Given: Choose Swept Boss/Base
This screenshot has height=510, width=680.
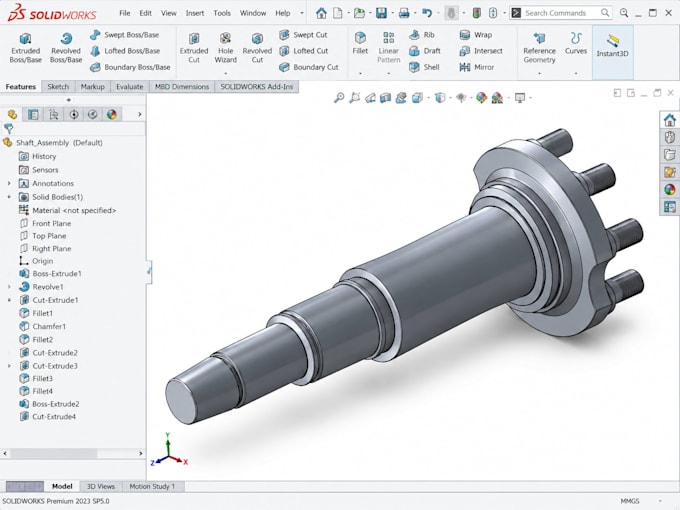Looking at the screenshot, I should pos(124,35).
